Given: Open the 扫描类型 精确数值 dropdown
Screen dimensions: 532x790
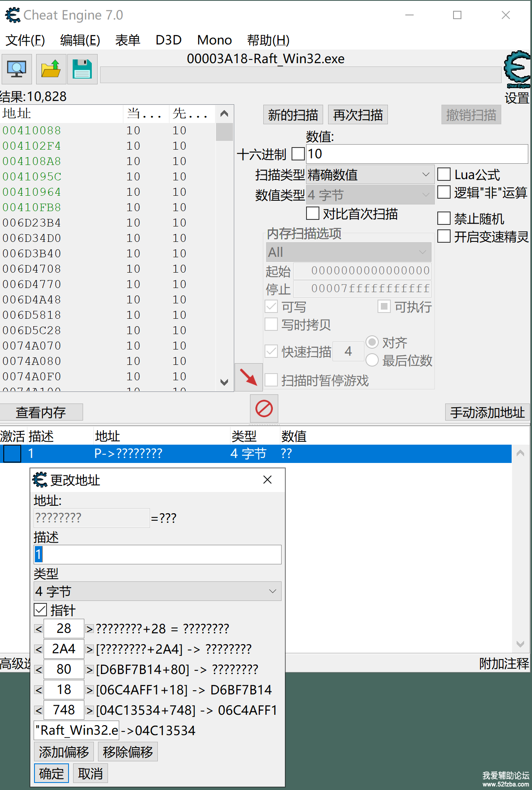Looking at the screenshot, I should tap(370, 175).
